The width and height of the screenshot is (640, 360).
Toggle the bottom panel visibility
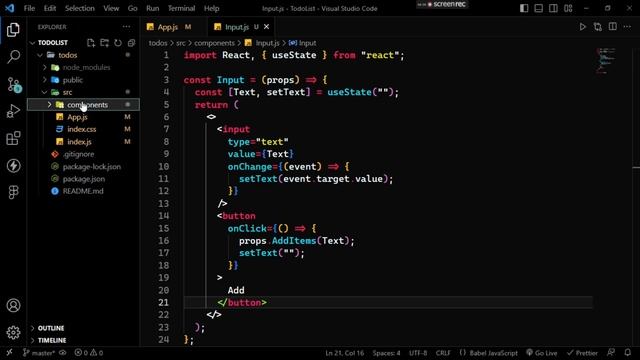[539, 8]
